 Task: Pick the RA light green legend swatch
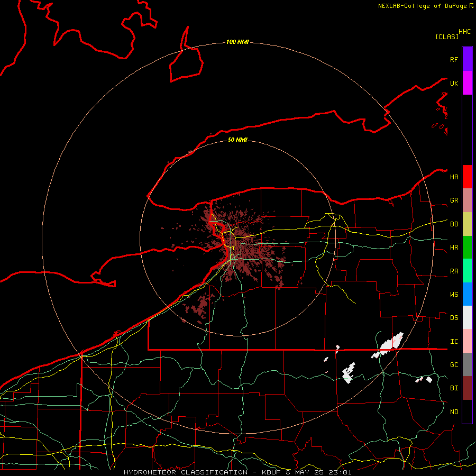[x=467, y=271]
